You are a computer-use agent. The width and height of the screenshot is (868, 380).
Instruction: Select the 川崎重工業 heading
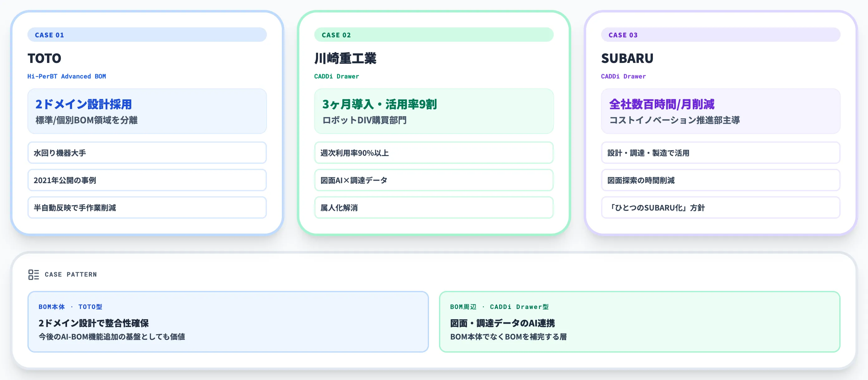click(x=345, y=59)
